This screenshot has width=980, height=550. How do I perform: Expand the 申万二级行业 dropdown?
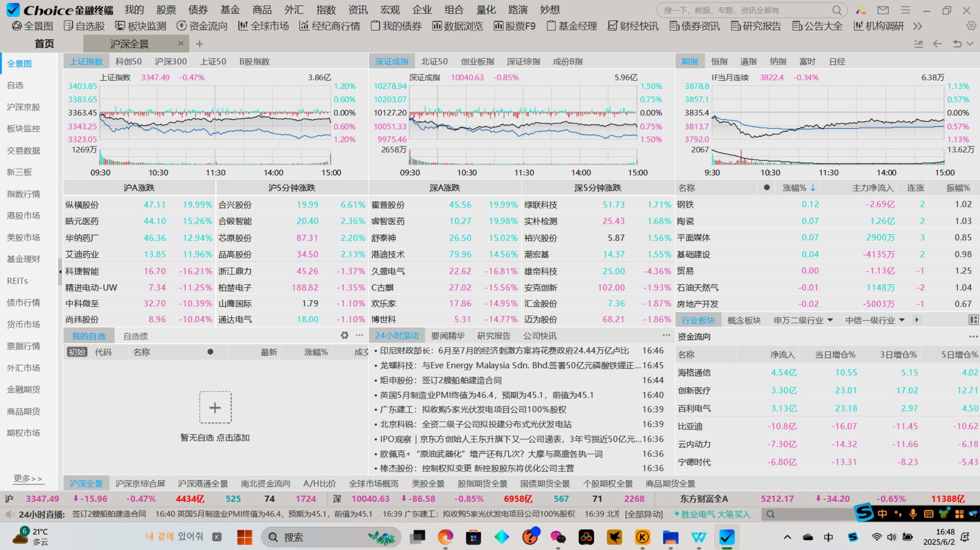tap(830, 320)
